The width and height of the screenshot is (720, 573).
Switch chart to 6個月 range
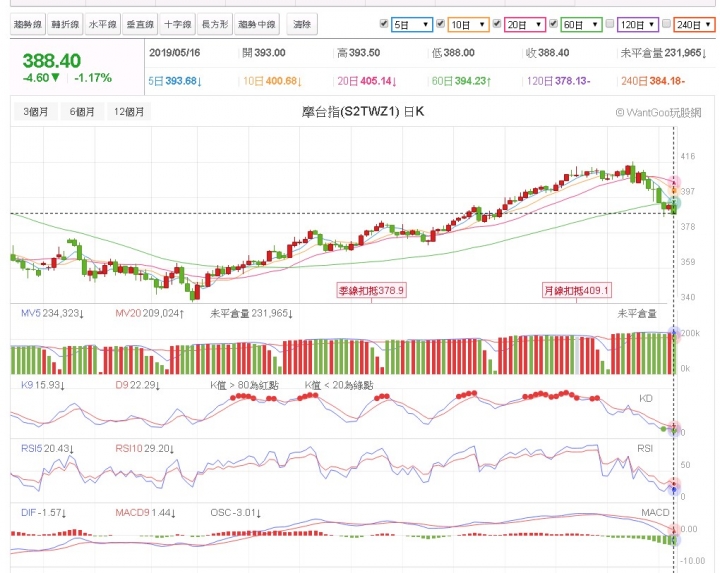click(82, 112)
